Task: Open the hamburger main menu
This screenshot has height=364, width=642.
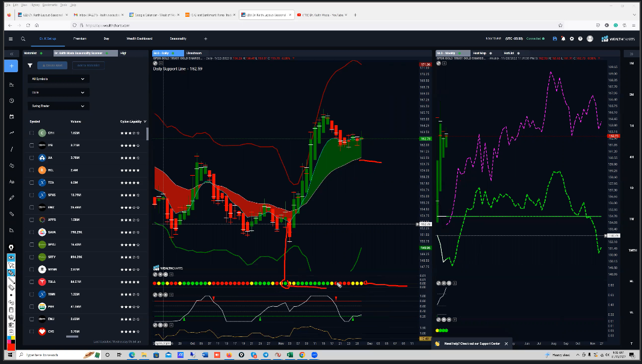Action: coord(11,39)
